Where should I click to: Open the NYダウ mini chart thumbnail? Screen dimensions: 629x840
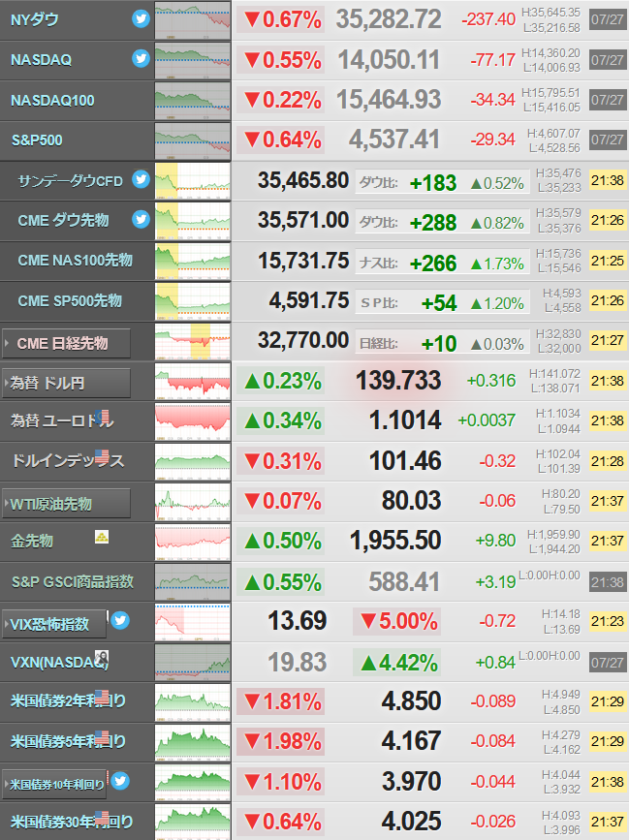pyautogui.click(x=193, y=19)
